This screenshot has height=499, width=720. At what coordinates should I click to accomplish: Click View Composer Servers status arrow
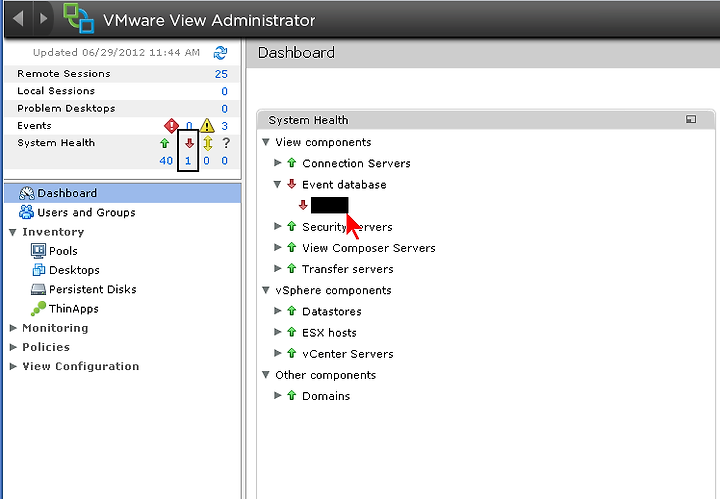pyautogui.click(x=292, y=247)
